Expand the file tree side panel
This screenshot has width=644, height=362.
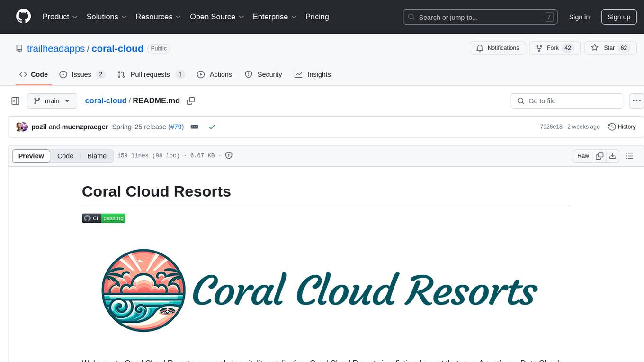(x=16, y=101)
